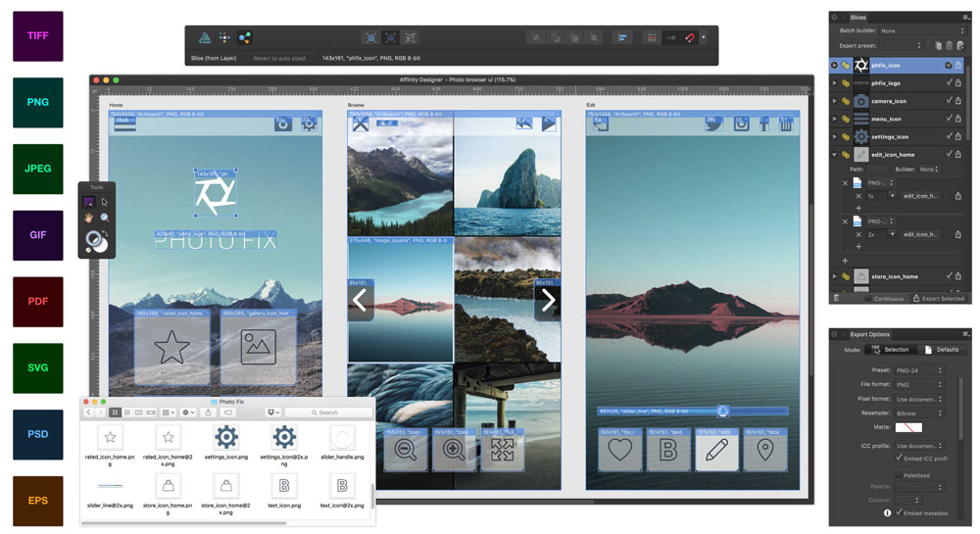Click the paste export preset icon in Slices panel
980x534 pixels.
click(950, 46)
